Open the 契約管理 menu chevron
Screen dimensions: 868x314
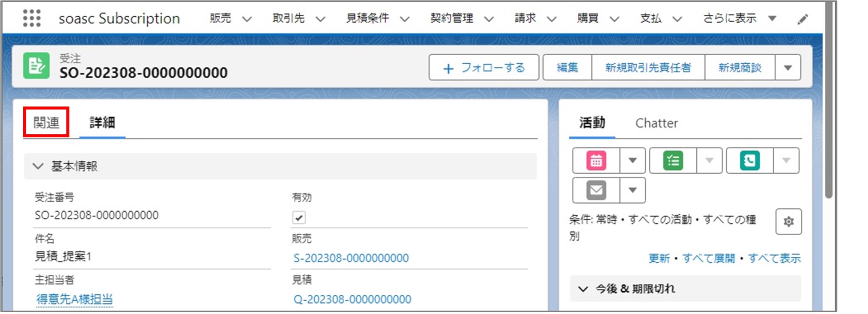pyautogui.click(x=489, y=19)
